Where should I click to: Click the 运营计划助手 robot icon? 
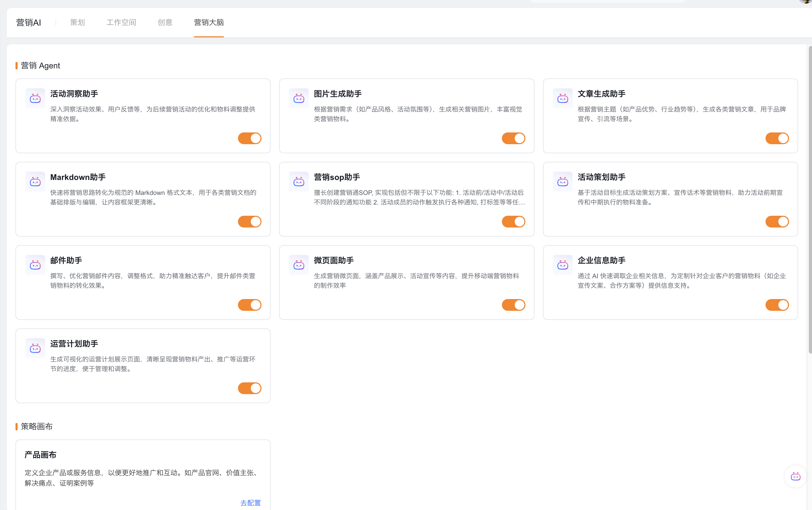click(x=35, y=348)
